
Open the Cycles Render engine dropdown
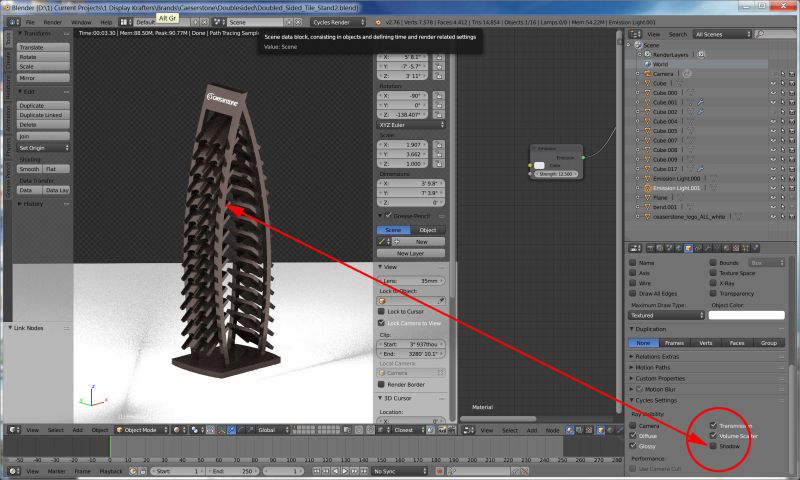pyautogui.click(x=338, y=22)
